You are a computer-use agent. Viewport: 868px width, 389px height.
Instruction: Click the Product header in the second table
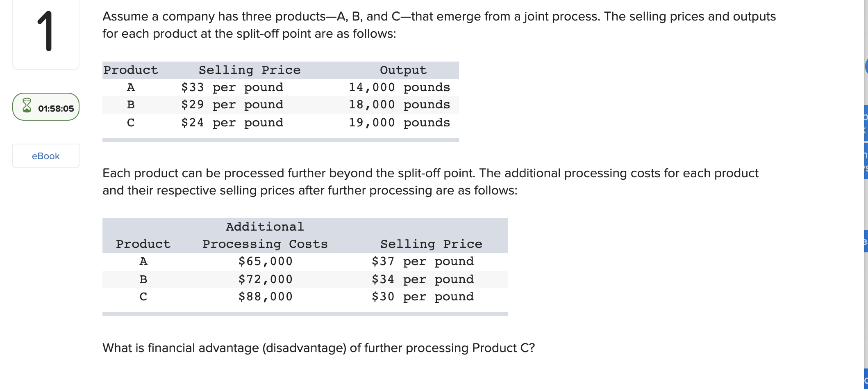pos(143,244)
